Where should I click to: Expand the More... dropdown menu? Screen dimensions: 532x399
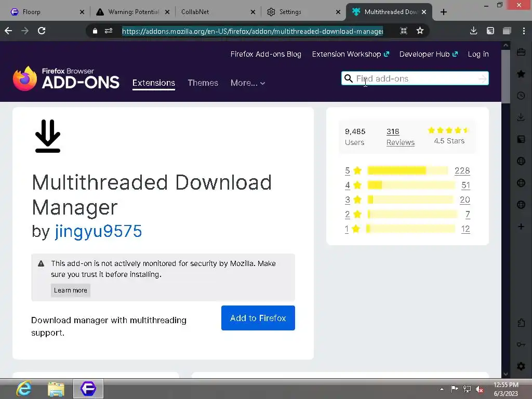(248, 83)
